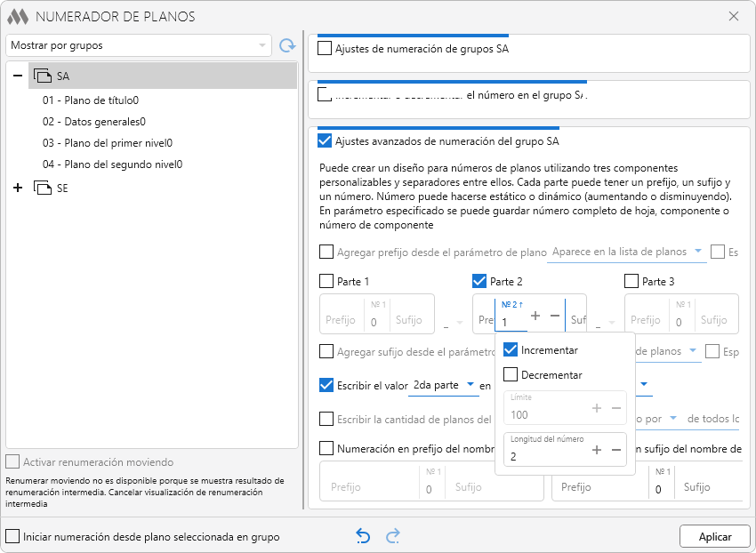Increase Longitud del número with plus
Viewport: 756px width, 553px height.
click(x=597, y=450)
